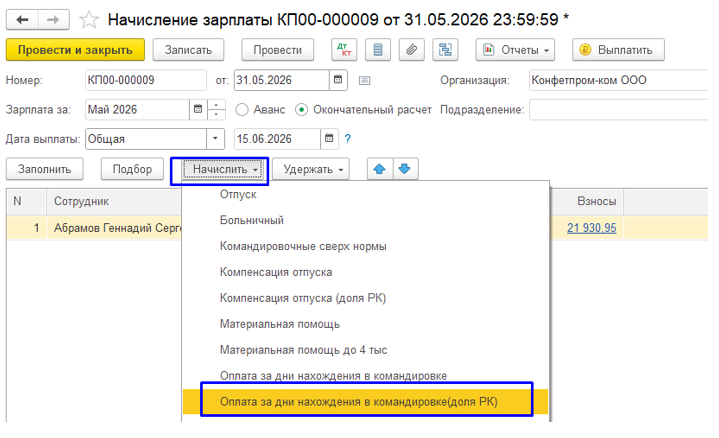Screen dimensions: 719x438
Task: Show Дт/Кт accounting entries
Action: [344, 50]
